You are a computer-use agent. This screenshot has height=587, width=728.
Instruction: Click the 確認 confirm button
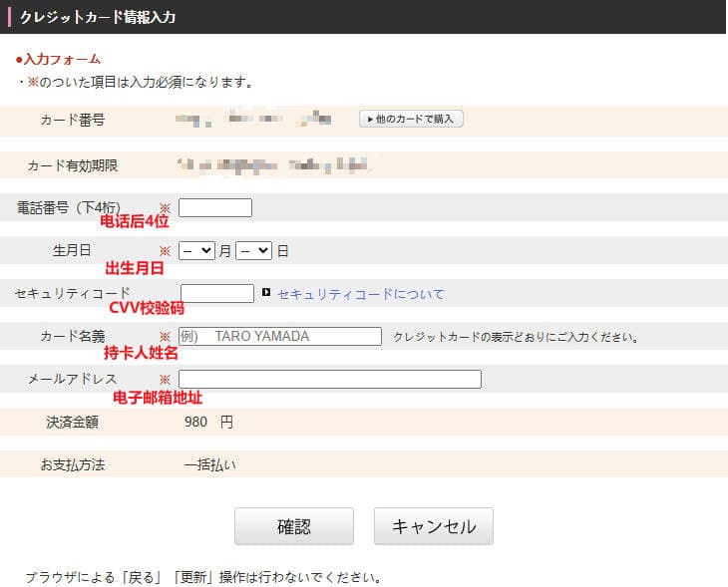tap(294, 526)
